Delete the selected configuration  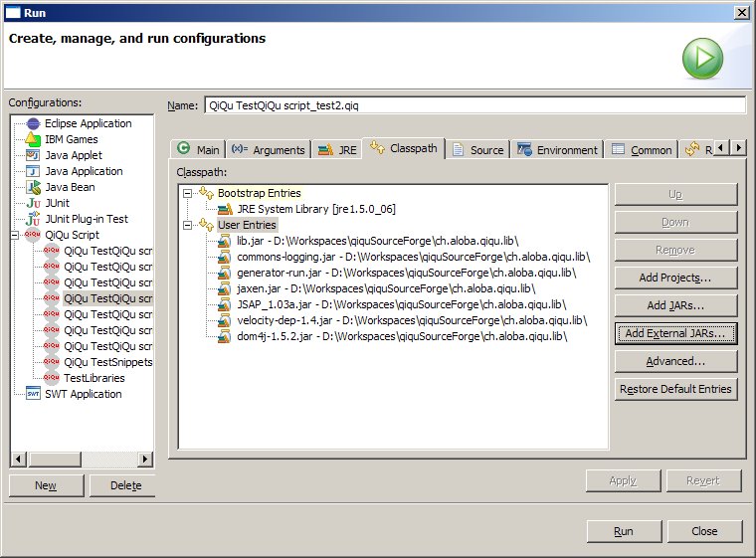(123, 485)
